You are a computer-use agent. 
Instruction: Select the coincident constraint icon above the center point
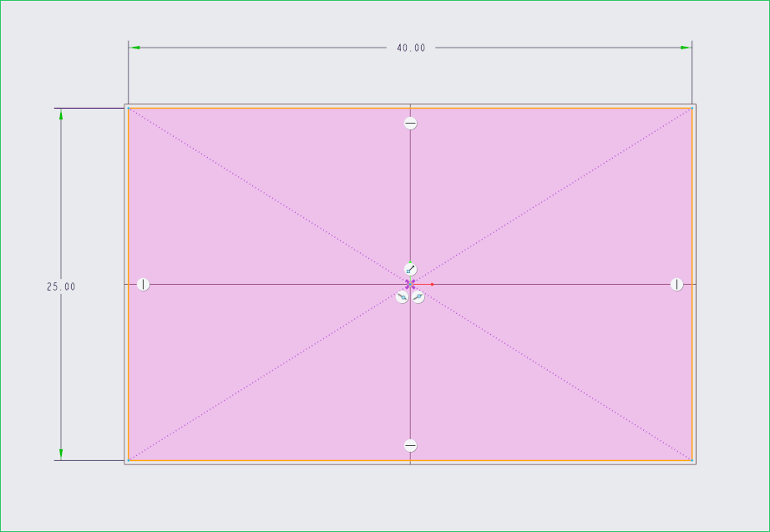coord(410,269)
